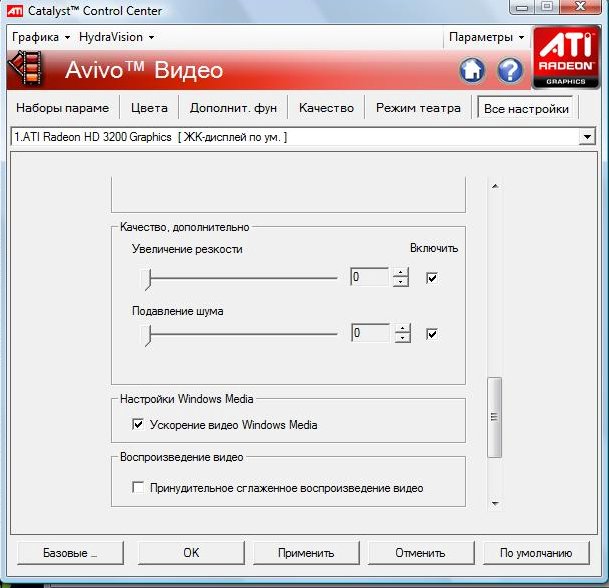
Task: Open the HydraVision menu
Action: pyautogui.click(x=116, y=37)
